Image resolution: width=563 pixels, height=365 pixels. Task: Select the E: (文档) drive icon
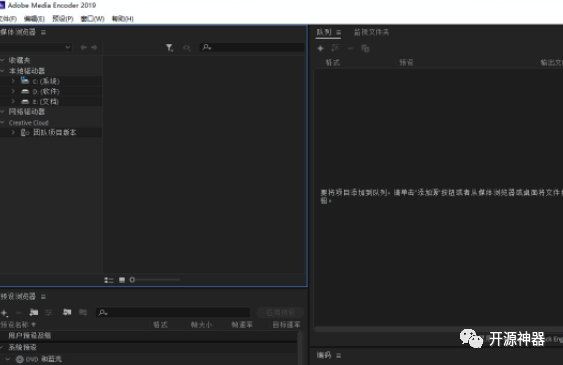[x=25, y=102]
